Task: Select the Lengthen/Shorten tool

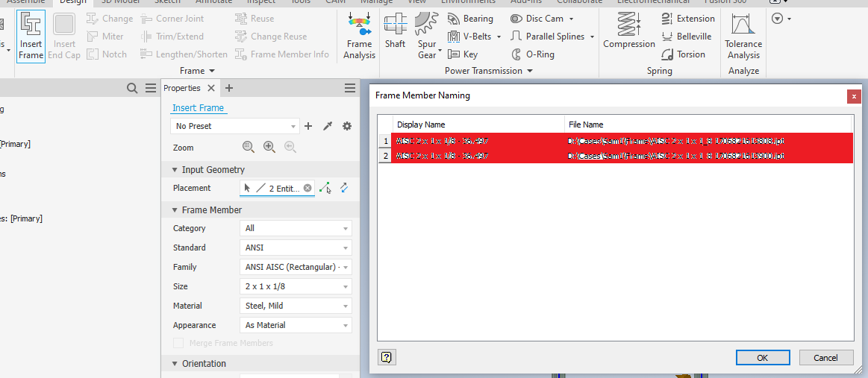Action: [x=184, y=54]
